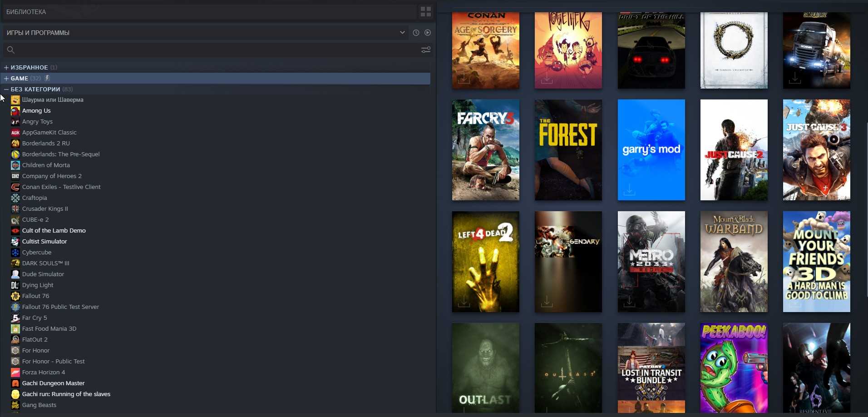This screenshot has width=868, height=417.
Task: Click Children of Morta icon
Action: (15, 165)
